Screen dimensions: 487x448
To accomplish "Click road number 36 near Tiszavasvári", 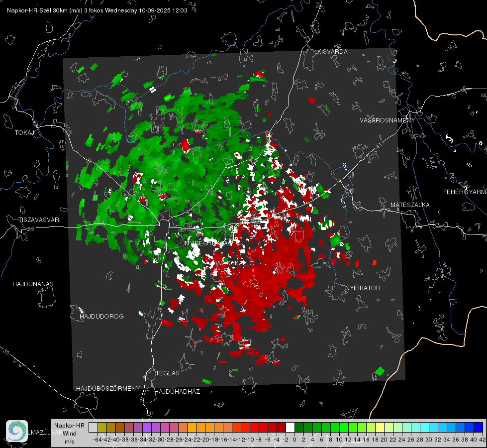I will (31, 229).
